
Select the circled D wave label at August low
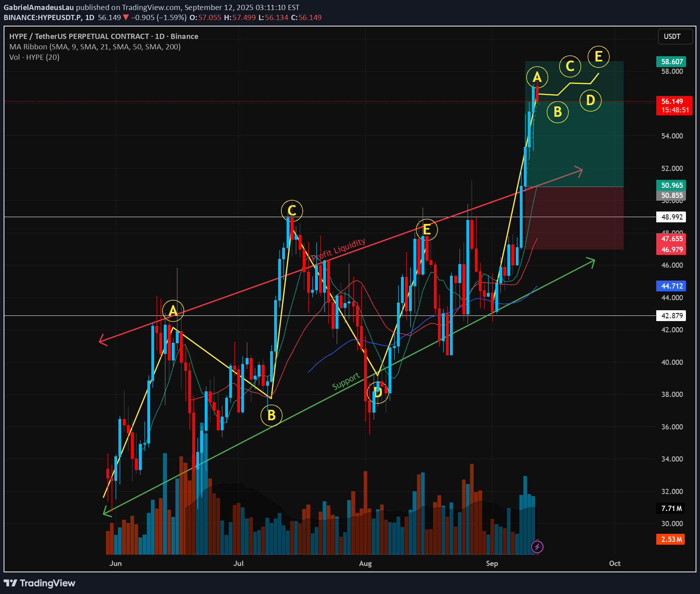click(x=378, y=392)
